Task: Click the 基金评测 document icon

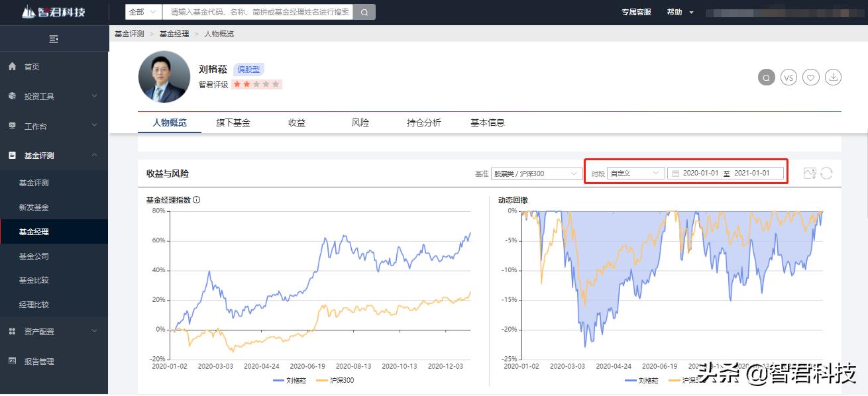Action: pyautogui.click(x=12, y=155)
